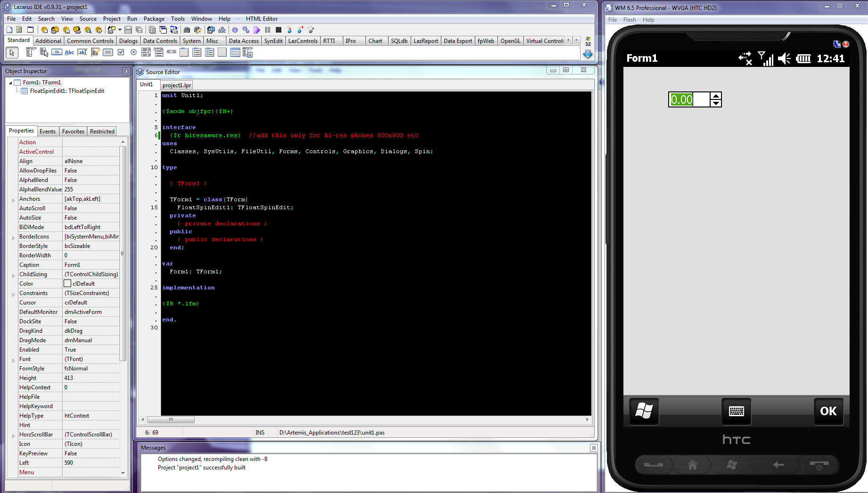Screen dimensions: 868x493
Task: Select the TListBox component icon
Action: pyautogui.click(x=146, y=52)
